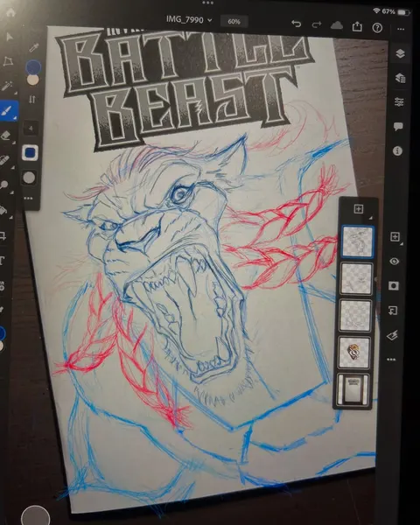The image size is (420, 525).
Task: Open the blue foreground color swatch
Action: pos(33,67)
